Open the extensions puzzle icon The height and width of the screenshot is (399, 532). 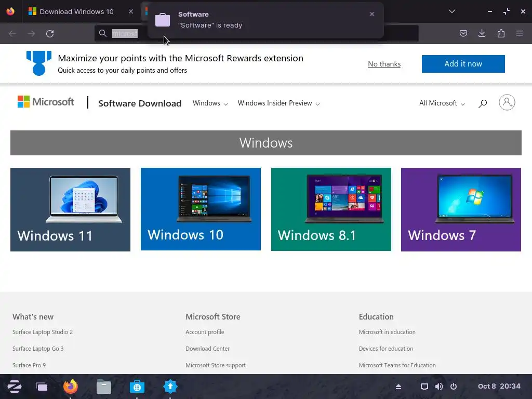pyautogui.click(x=501, y=33)
